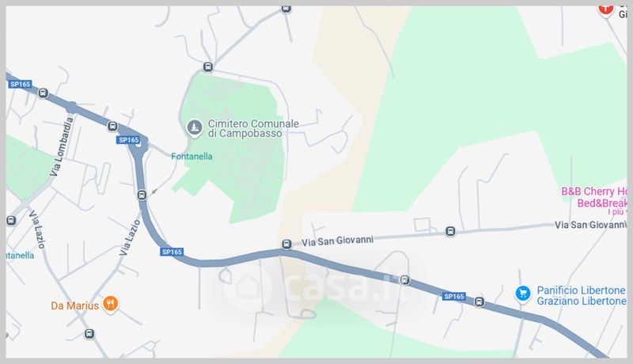
Task: Select bus stop between Via San Giovanni and Panificio
Action: coord(404,280)
